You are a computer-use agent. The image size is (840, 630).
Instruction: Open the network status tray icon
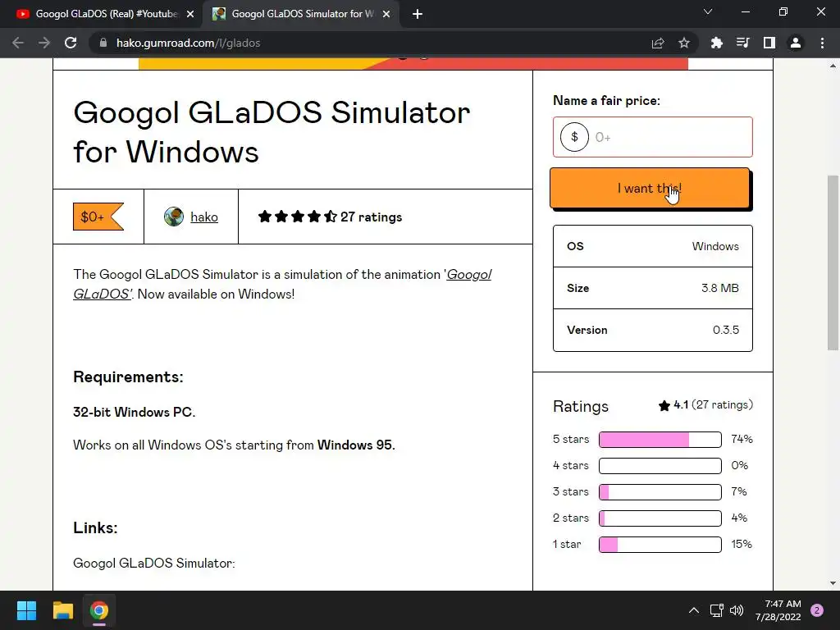[x=716, y=610]
